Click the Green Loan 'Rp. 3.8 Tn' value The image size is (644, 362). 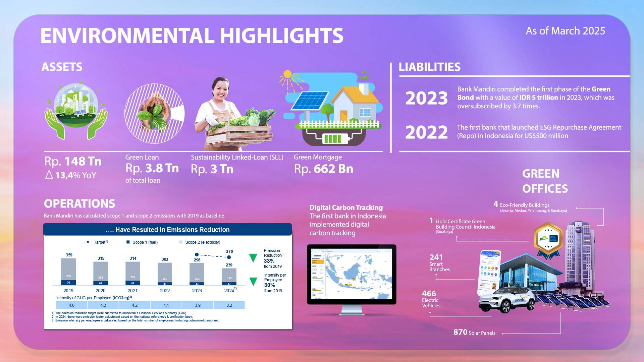click(x=152, y=168)
